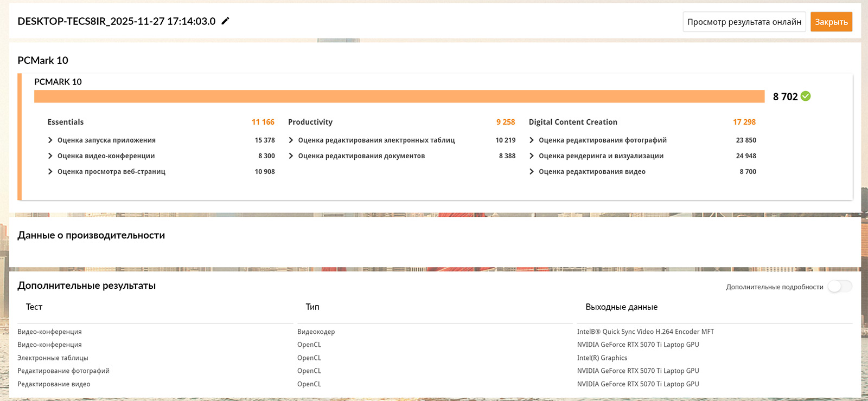Expand Оценка редактирования документов chevron

click(x=291, y=156)
